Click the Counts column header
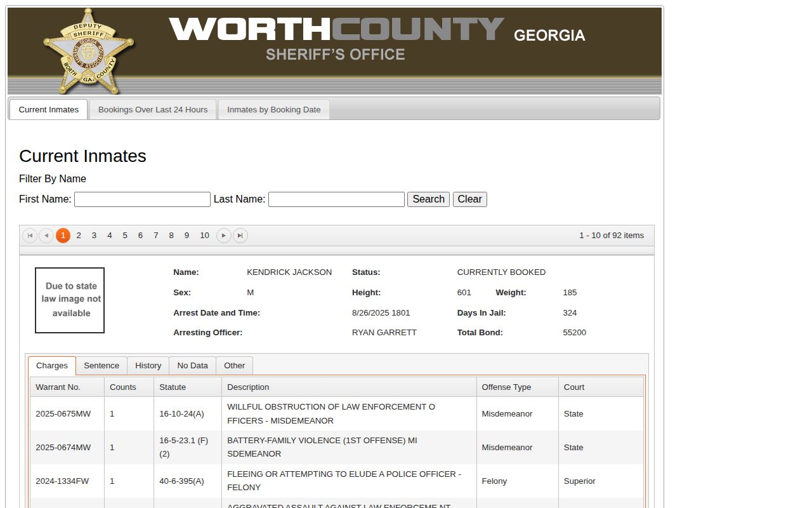Screen dimensions: 812x508 pos(129,387)
